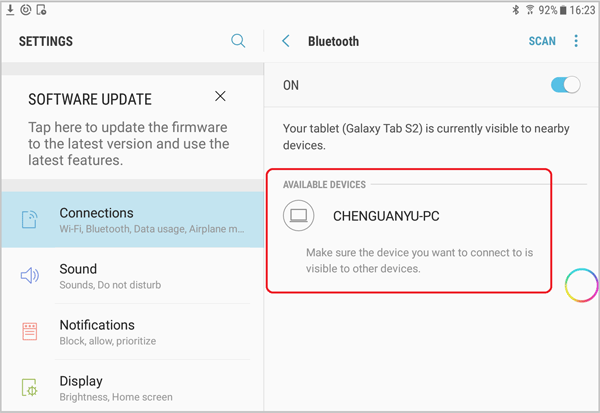Turn off the Bluetooth ON switch

coord(565,85)
